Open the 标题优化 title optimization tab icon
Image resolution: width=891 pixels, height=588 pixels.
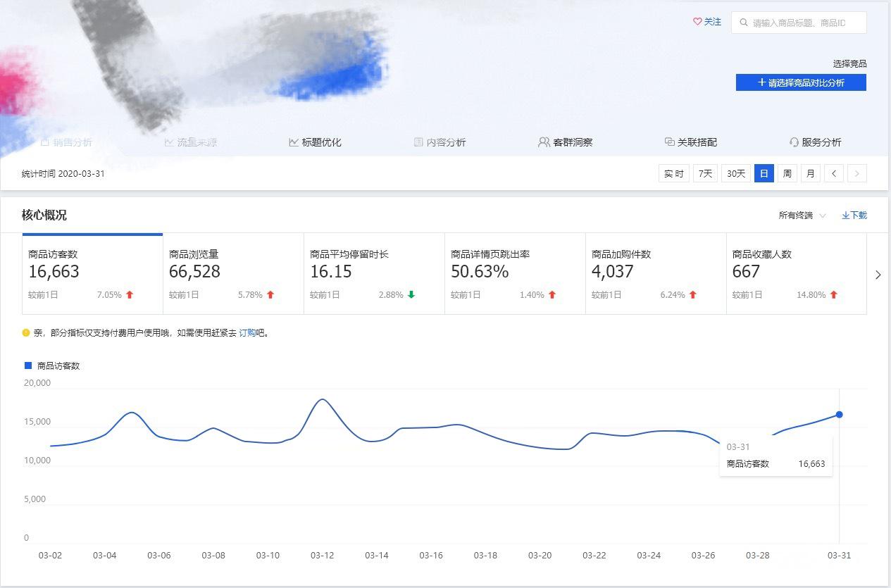click(294, 142)
